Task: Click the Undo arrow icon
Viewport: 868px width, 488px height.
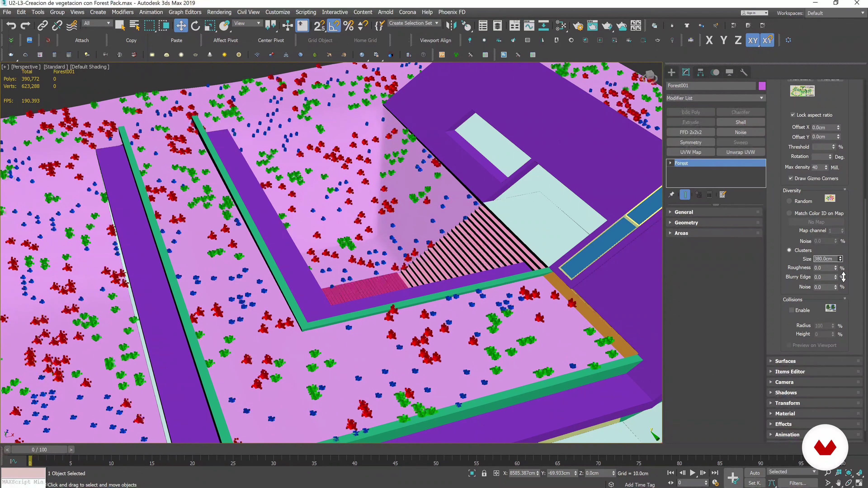Action: (x=11, y=26)
